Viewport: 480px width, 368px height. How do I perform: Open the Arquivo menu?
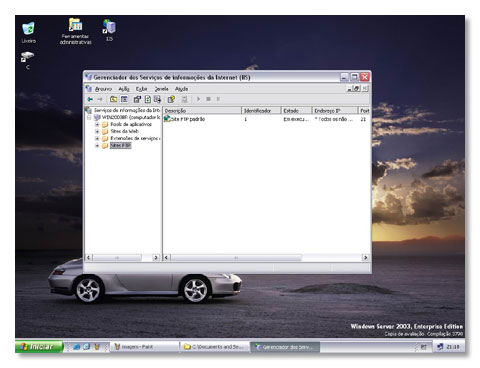103,89
